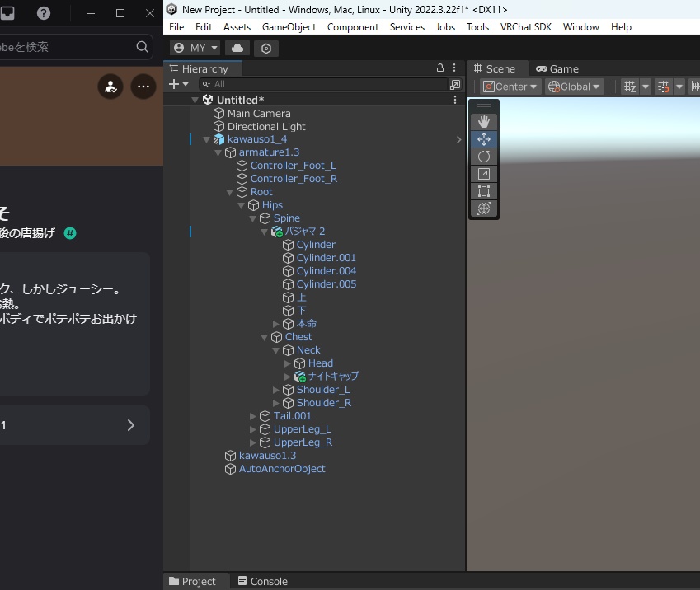
Task: Switch to the Console tab
Action: (x=262, y=581)
